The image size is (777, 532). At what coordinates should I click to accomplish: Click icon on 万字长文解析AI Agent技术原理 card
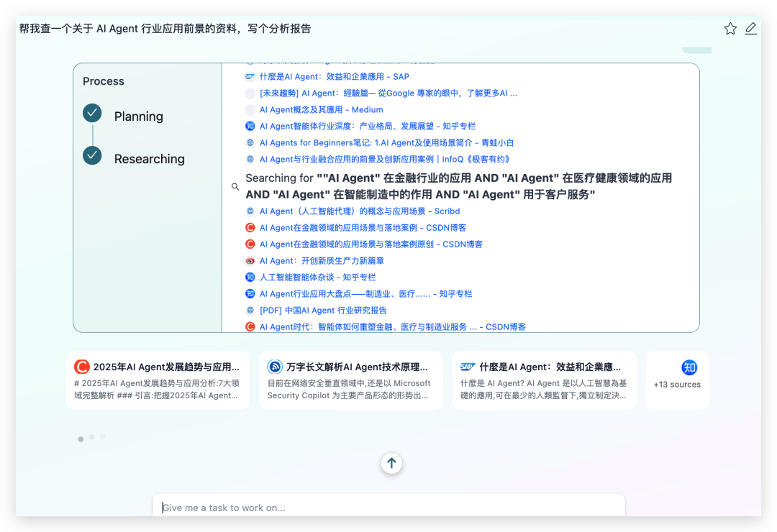(x=275, y=367)
